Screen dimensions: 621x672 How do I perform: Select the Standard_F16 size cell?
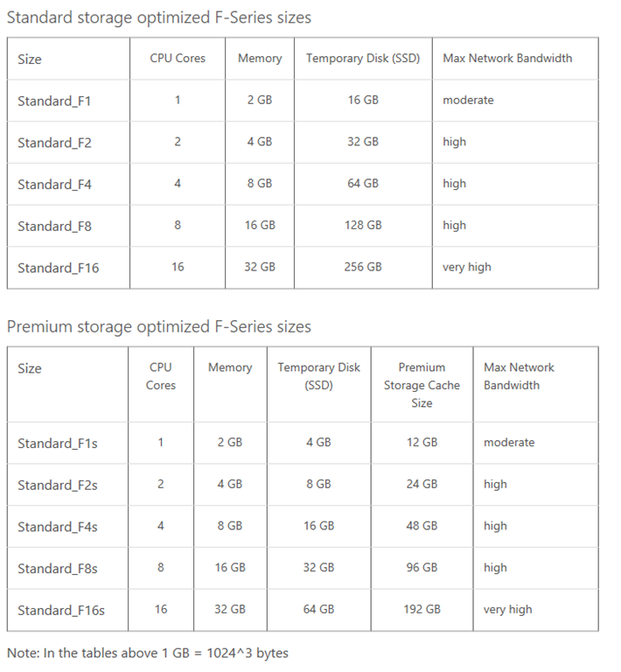click(58, 268)
